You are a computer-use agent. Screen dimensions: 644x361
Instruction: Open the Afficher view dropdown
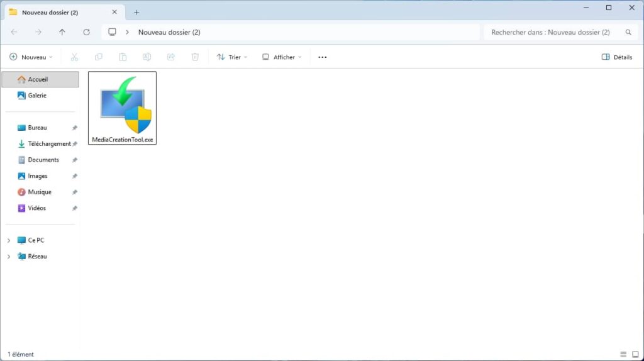coord(282,57)
